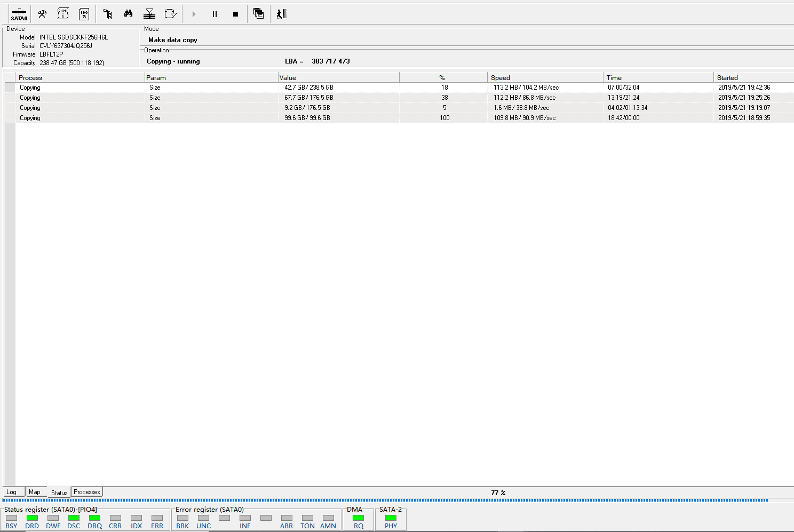Click the SATA0 port selection icon
Image resolution: width=794 pixels, height=532 pixels.
point(19,14)
